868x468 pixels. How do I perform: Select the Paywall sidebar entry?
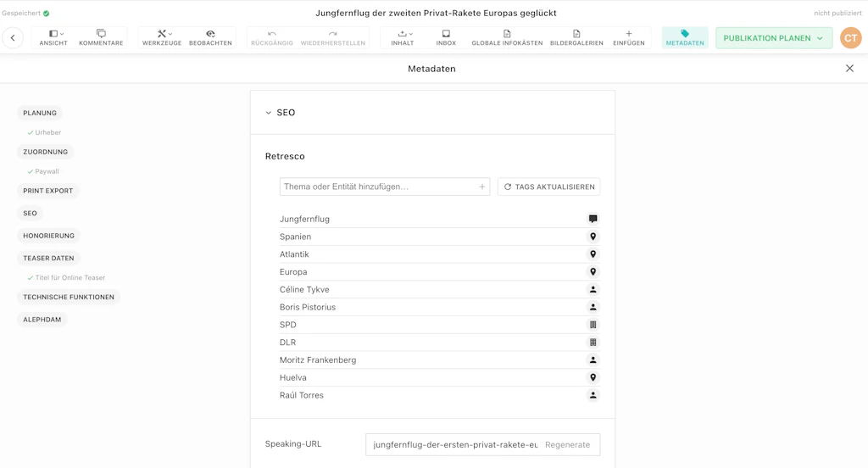pos(43,171)
